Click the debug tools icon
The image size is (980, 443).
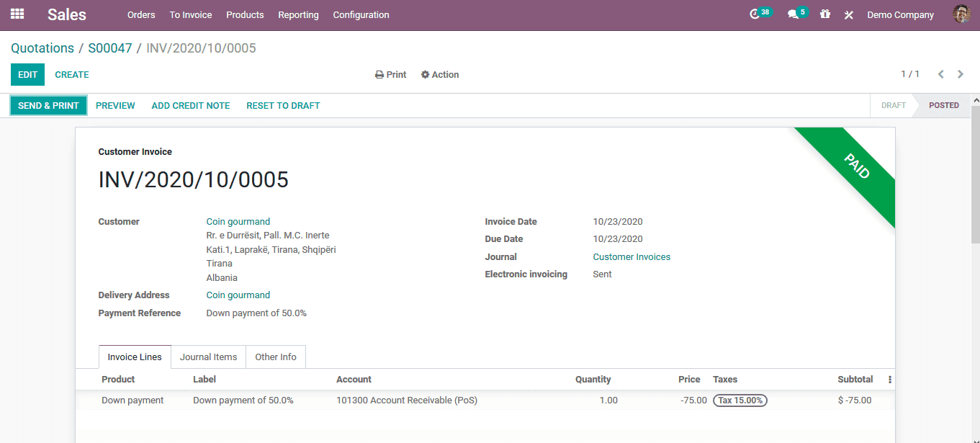pos(849,14)
